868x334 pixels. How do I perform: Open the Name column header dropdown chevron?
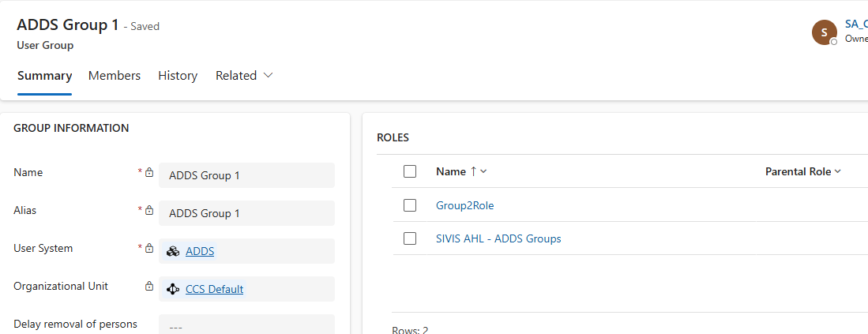pyautogui.click(x=483, y=171)
